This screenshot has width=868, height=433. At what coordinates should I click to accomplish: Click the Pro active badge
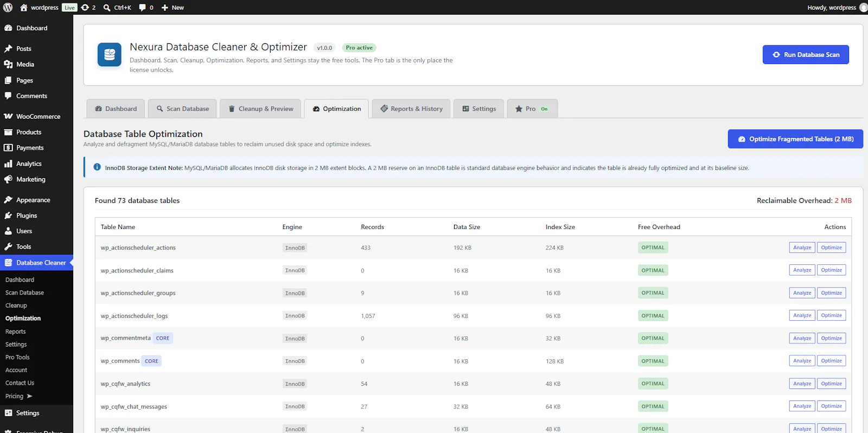(359, 48)
